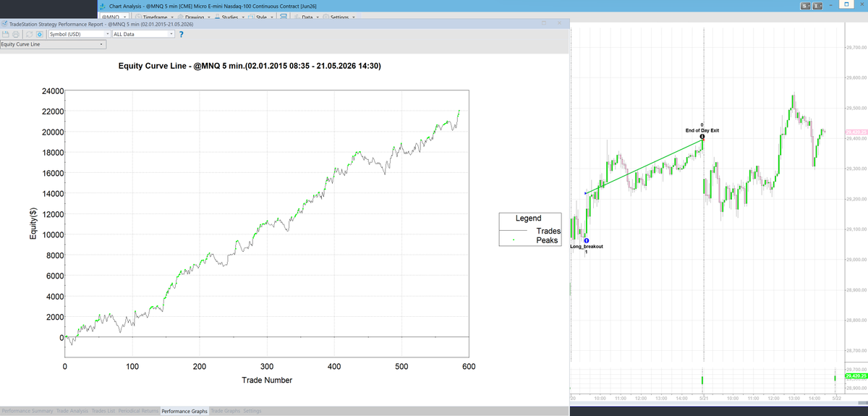This screenshot has height=416, width=868.
Task: Click the 5/22 date label on time axis
Action: (836, 398)
